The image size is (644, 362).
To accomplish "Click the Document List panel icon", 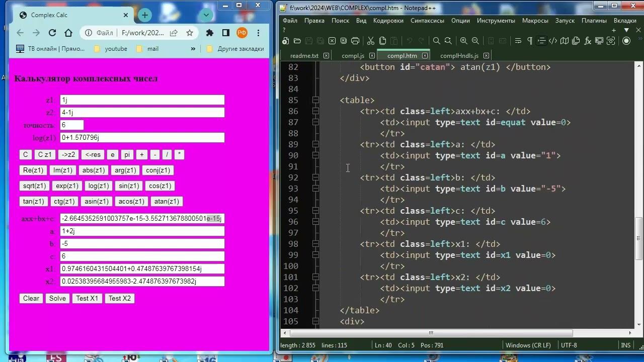I will [x=576, y=41].
